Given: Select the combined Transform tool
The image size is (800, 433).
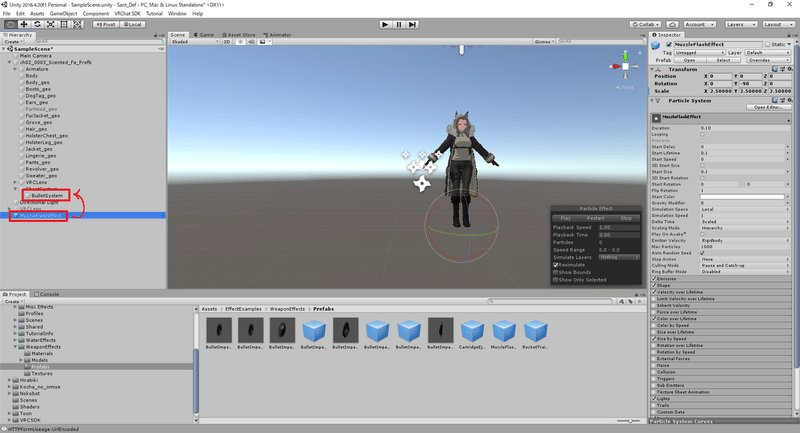Looking at the screenshot, I should [x=77, y=24].
